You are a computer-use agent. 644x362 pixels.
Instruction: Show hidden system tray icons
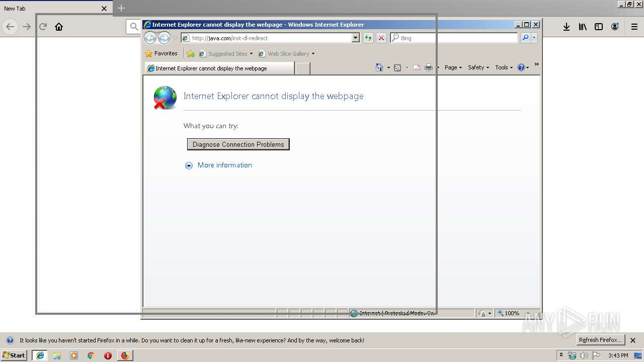click(561, 355)
